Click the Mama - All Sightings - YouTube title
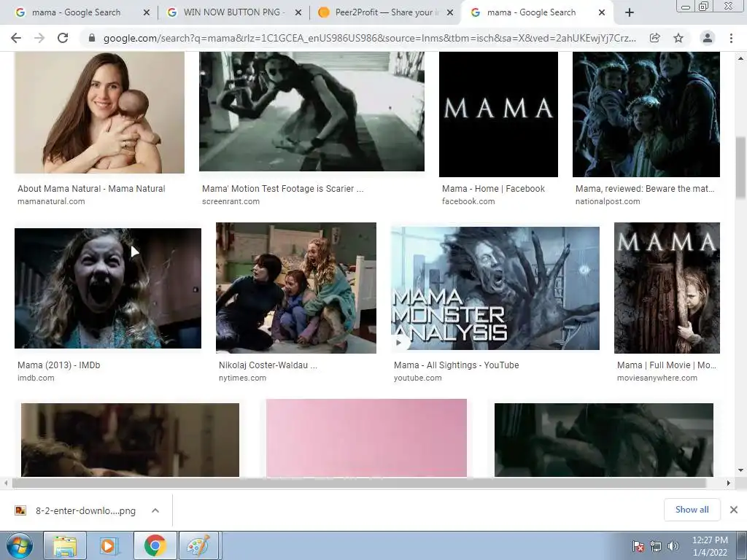Screen dimensions: 747x560 click(457, 365)
